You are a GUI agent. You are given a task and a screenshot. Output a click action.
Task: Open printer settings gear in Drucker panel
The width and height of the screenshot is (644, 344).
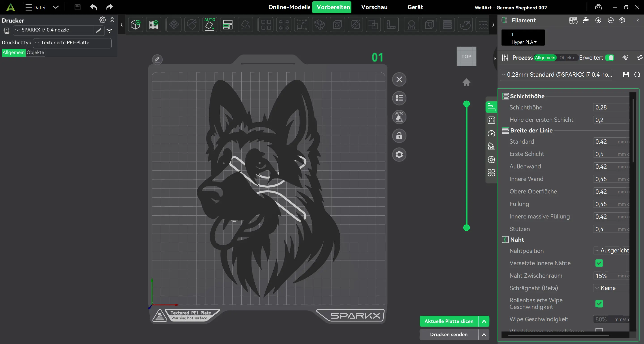(102, 20)
